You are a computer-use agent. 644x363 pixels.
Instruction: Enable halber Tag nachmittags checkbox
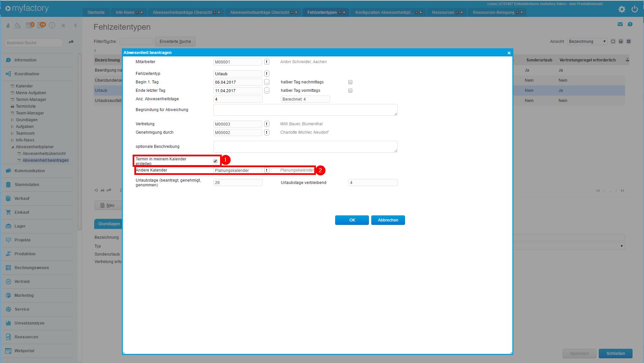[350, 82]
